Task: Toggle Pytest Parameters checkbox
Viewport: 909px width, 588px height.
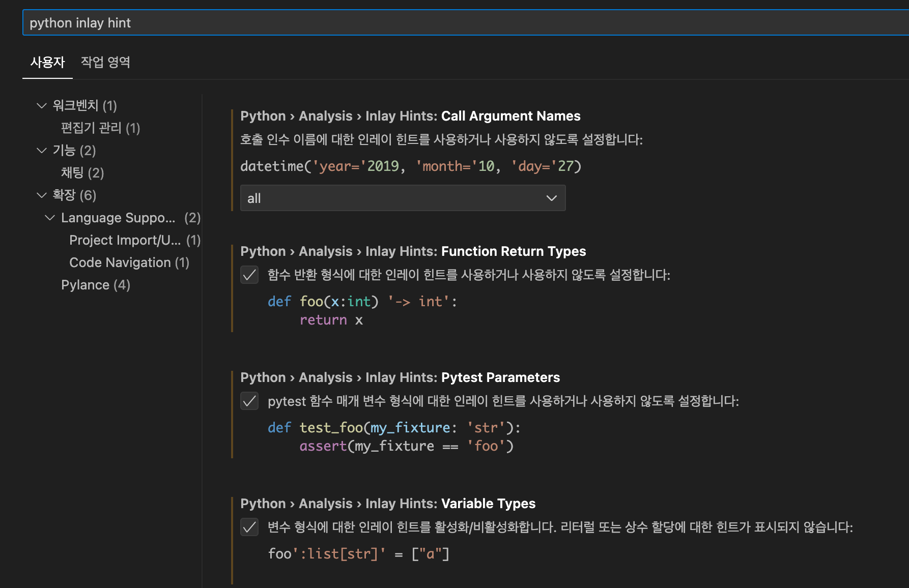Action: click(x=249, y=401)
